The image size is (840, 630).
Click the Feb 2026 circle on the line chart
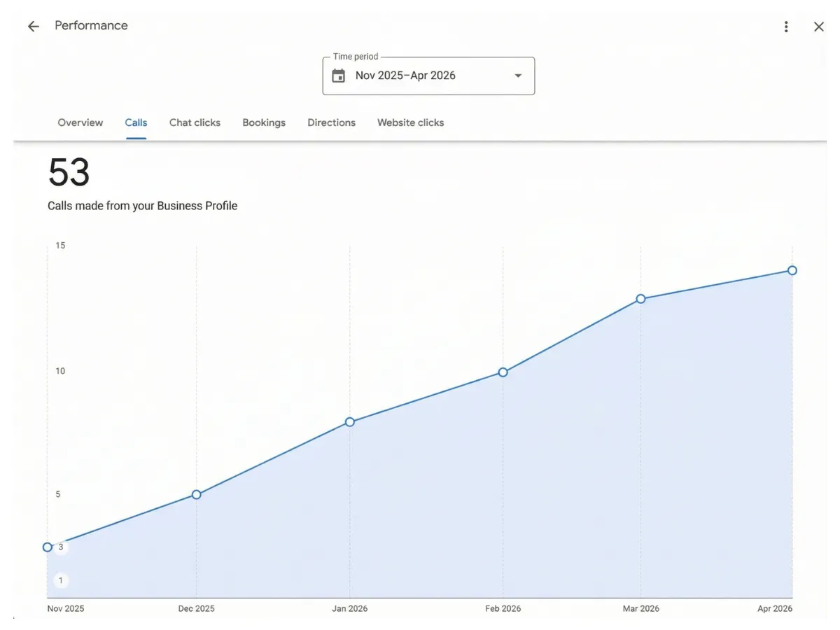503,372
